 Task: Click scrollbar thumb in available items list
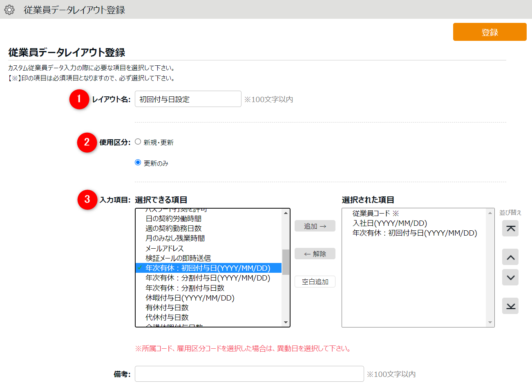(x=286, y=262)
